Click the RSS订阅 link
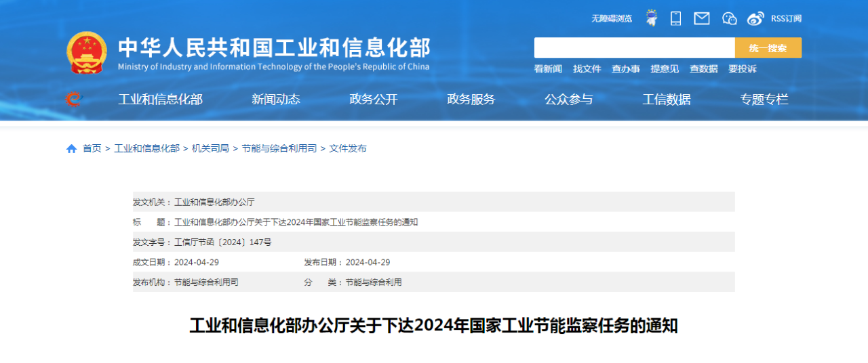Viewport: 868px width, 363px height. point(786,18)
